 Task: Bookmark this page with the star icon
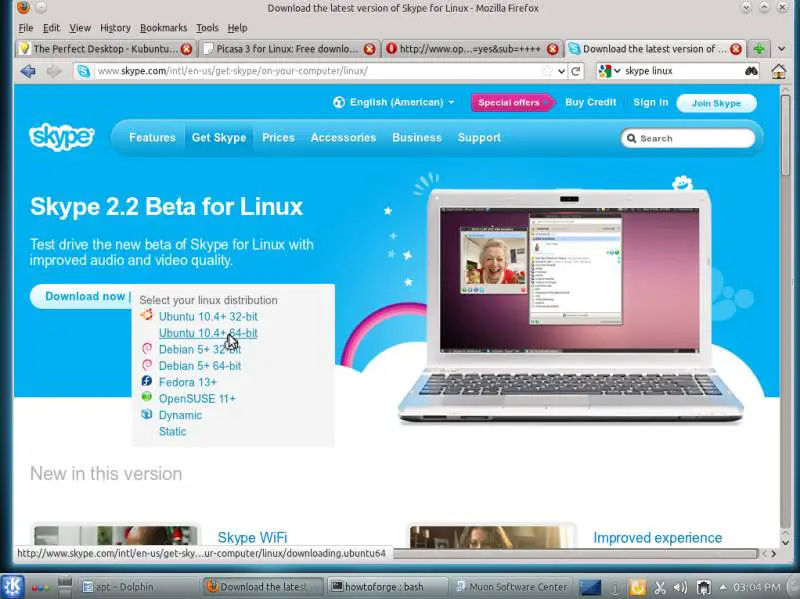point(547,71)
